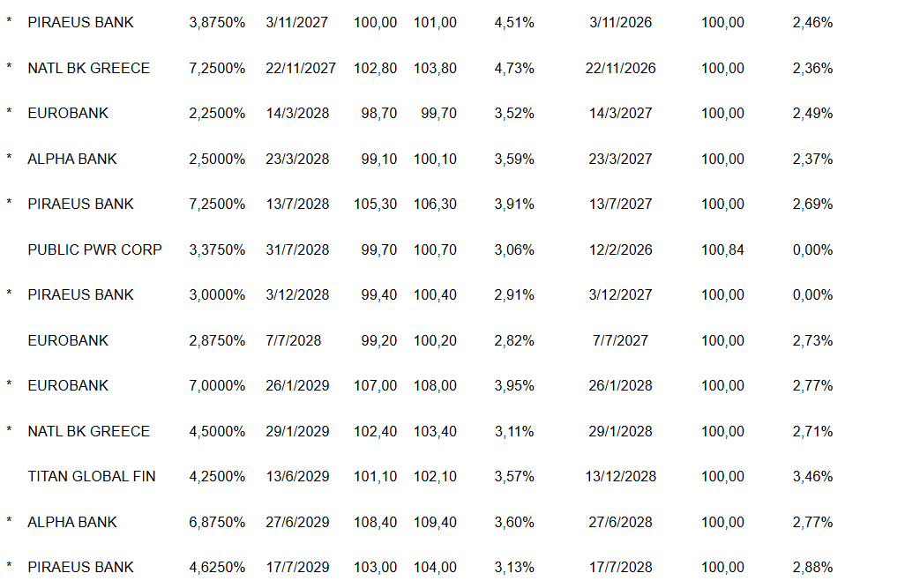Select the TITAN GLOBAL FIN row name
This screenshot has width=920, height=588.
pos(92,476)
